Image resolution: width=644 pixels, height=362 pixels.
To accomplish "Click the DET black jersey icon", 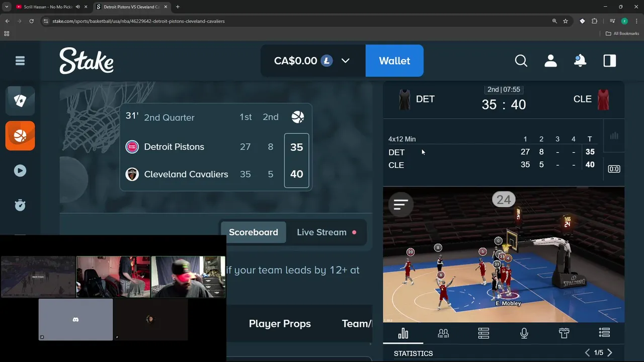I will coord(405,100).
